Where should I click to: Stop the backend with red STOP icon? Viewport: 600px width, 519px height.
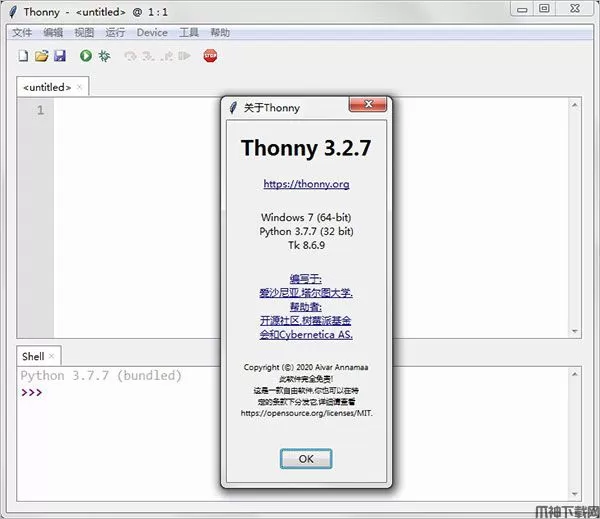(x=210, y=56)
